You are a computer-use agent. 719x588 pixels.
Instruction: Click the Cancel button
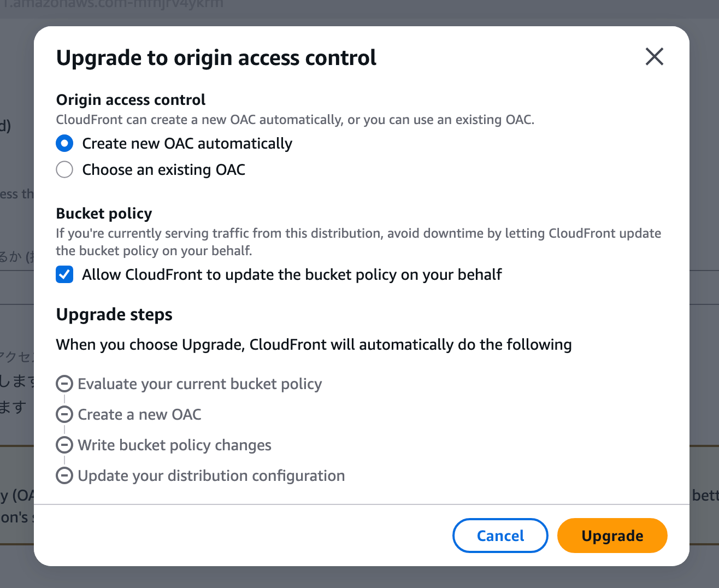(x=500, y=536)
